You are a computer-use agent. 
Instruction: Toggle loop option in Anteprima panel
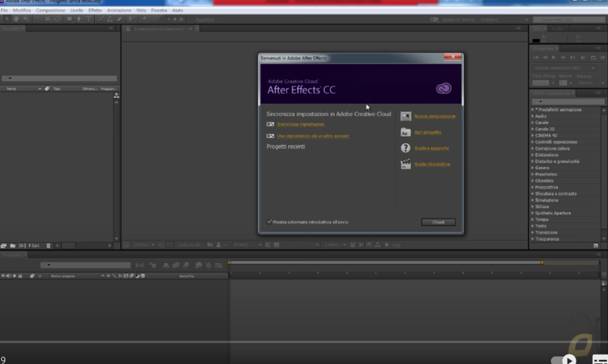tap(593, 58)
